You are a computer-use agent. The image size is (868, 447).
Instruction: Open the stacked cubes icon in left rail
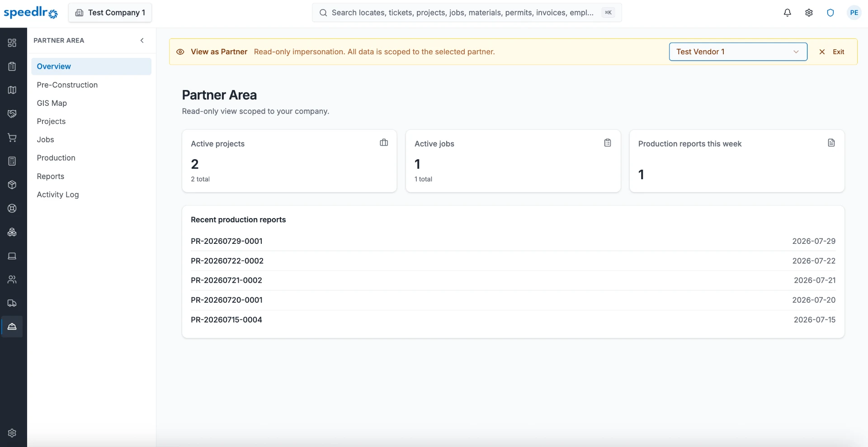pos(12,232)
